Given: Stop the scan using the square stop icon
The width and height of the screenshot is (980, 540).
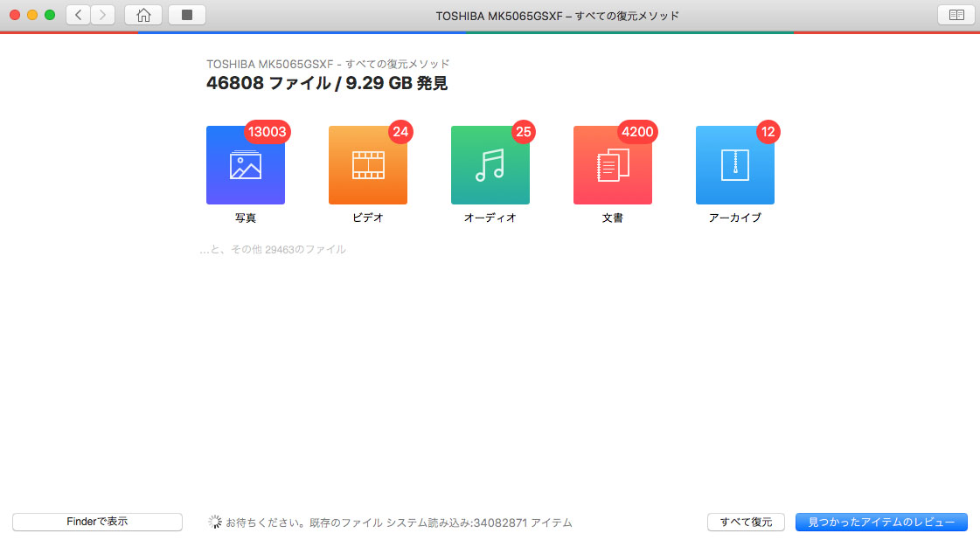Looking at the screenshot, I should click(185, 14).
